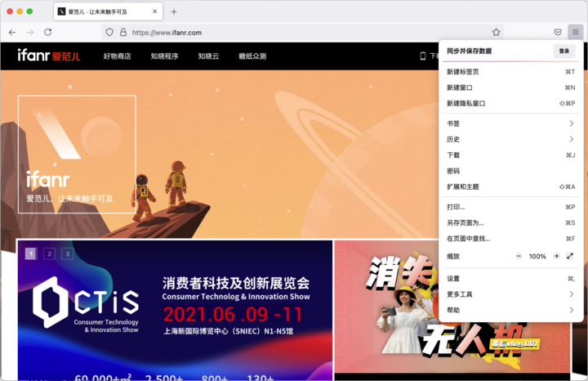The width and height of the screenshot is (588, 381).
Task: Expand the 更多工具 submenu
Action: 510,294
